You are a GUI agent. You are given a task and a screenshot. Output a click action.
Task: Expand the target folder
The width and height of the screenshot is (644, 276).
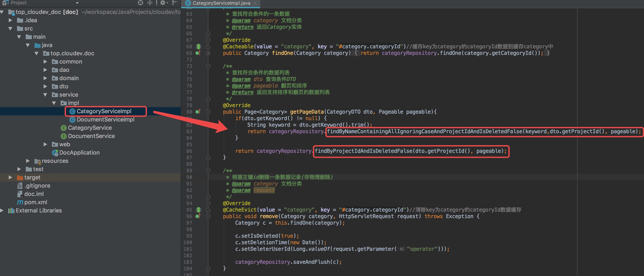(x=10, y=177)
